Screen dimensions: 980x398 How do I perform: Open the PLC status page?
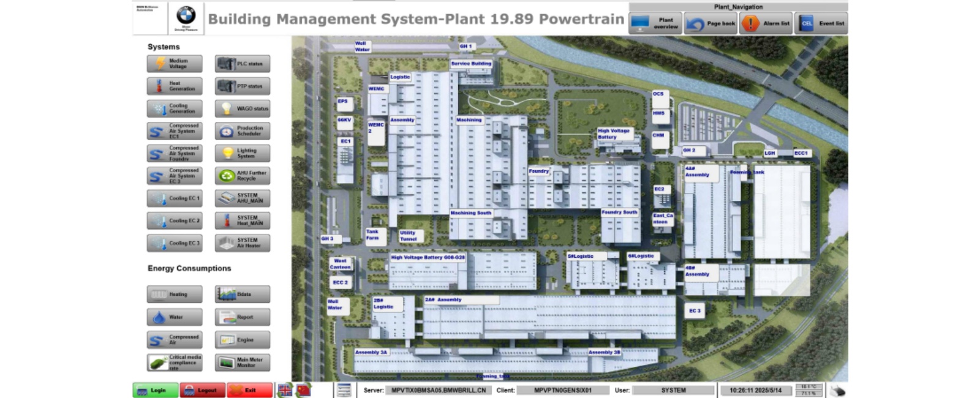(x=243, y=64)
